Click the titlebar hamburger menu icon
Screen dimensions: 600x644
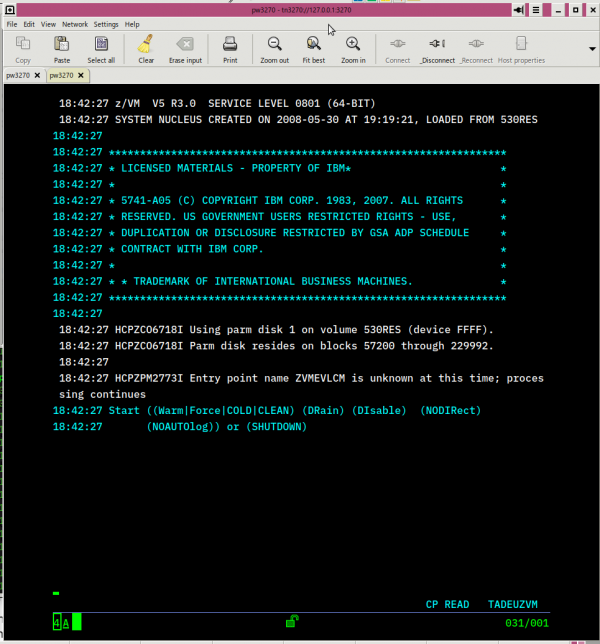click(x=536, y=10)
